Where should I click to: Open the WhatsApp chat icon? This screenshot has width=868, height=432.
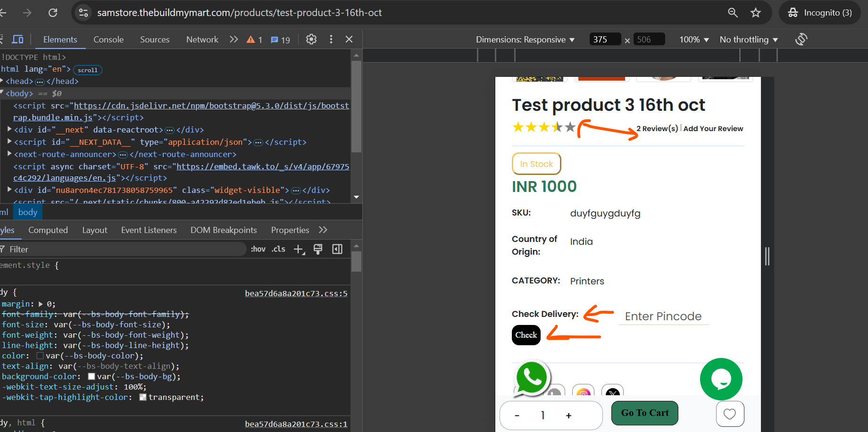(532, 377)
